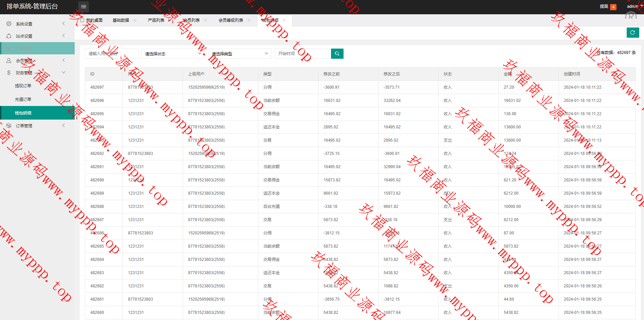Close the 会员等级列表 tab
The width and height of the screenshot is (644, 320).
[x=249, y=20]
